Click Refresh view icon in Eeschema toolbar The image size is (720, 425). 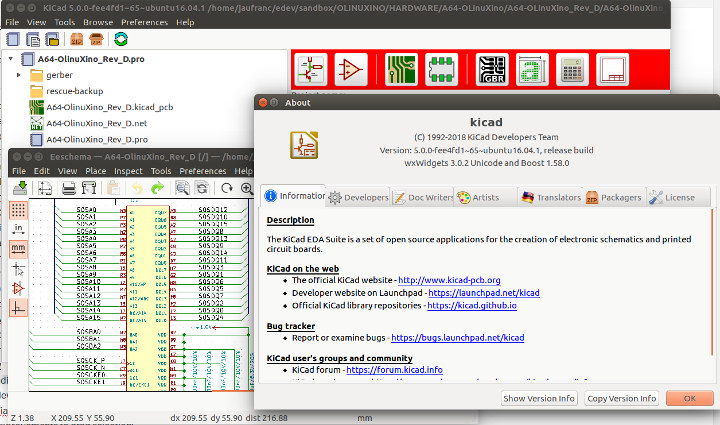pos(226,188)
